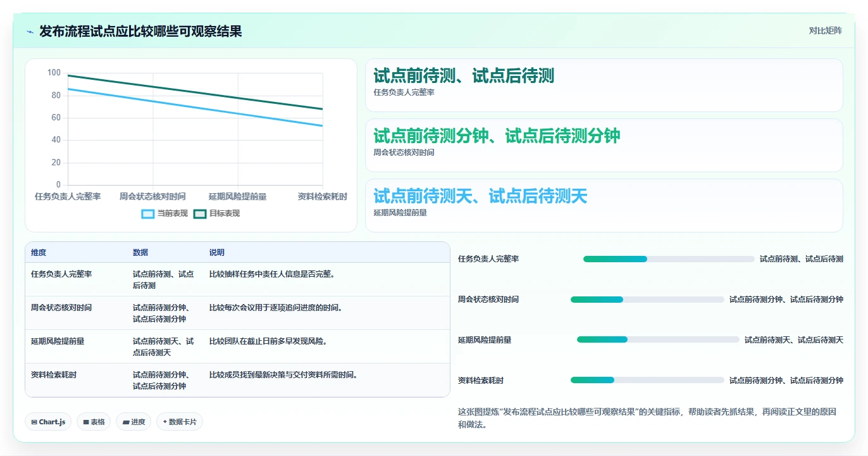Click the 延期风险提前量 progress bar
The image size is (868, 456).
pyautogui.click(x=658, y=339)
